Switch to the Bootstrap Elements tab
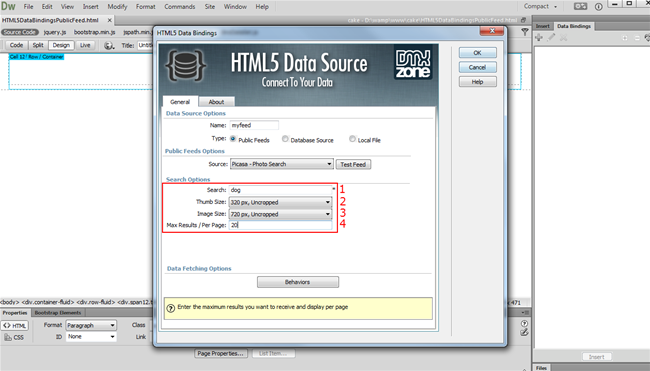This screenshot has width=650, height=371. tap(58, 313)
